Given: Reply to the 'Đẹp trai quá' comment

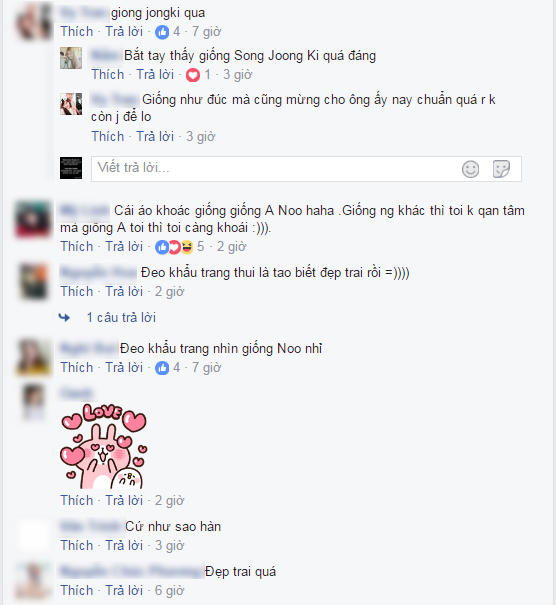Looking at the screenshot, I should pos(124,591).
